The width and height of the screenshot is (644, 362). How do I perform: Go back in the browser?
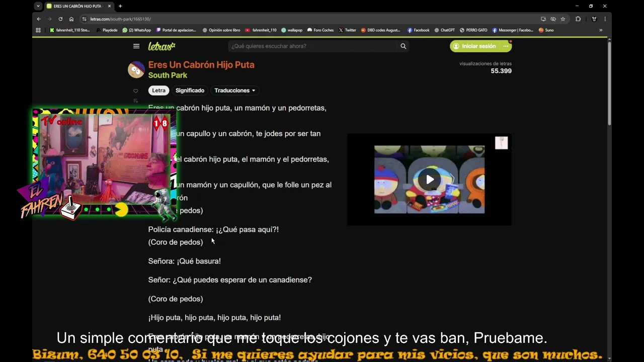(39, 19)
